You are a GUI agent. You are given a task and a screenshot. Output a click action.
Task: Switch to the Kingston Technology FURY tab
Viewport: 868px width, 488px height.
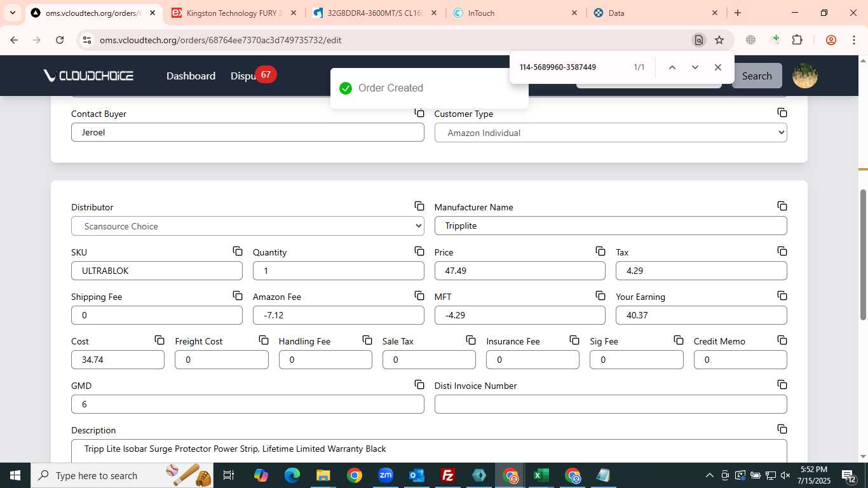click(x=233, y=13)
